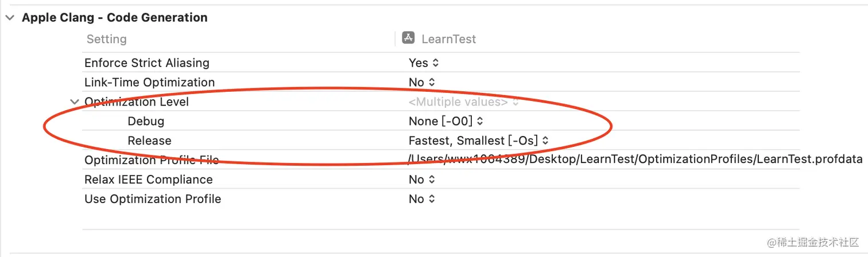Change Debug optimization None [-O0] value
Image resolution: width=868 pixels, height=257 pixels.
point(445,122)
